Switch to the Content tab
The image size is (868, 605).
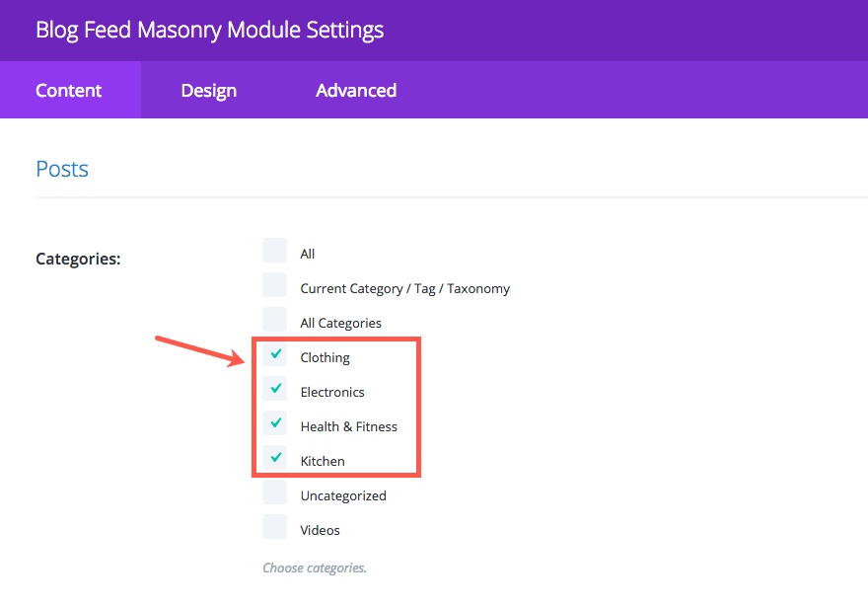(x=69, y=90)
